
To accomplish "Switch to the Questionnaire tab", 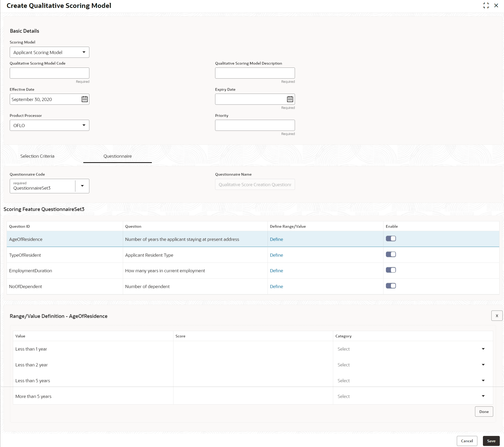I will click(118, 156).
